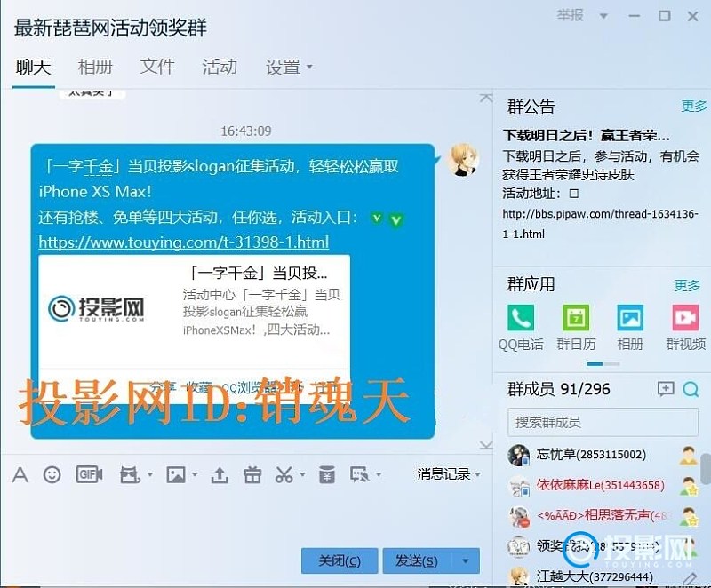This screenshot has height=588, width=711.
Task: Select the scissors screenshot tool
Action: point(284,475)
